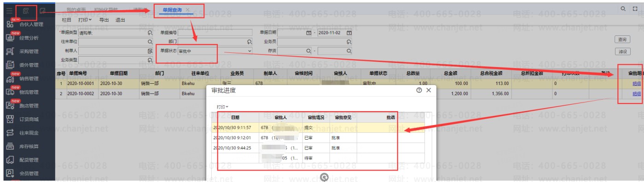Click 退出 in the toolbar
Screen dimensions: 644x182
pos(120,20)
